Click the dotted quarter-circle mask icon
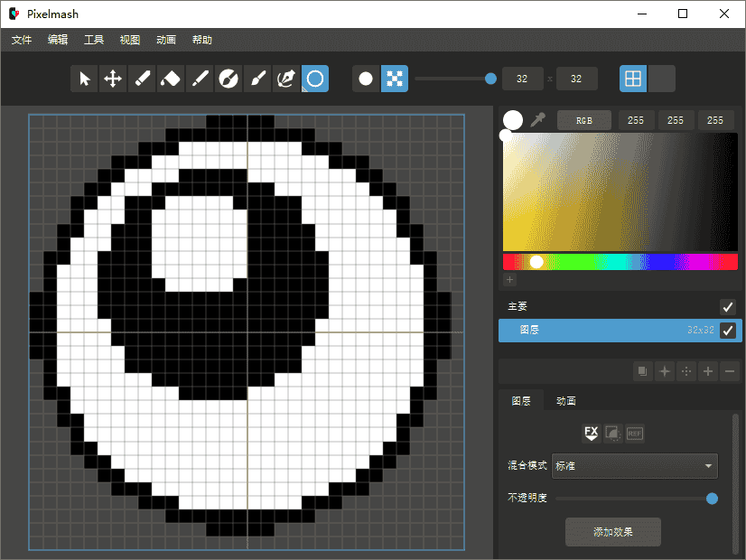The height and width of the screenshot is (560, 746). [x=613, y=434]
